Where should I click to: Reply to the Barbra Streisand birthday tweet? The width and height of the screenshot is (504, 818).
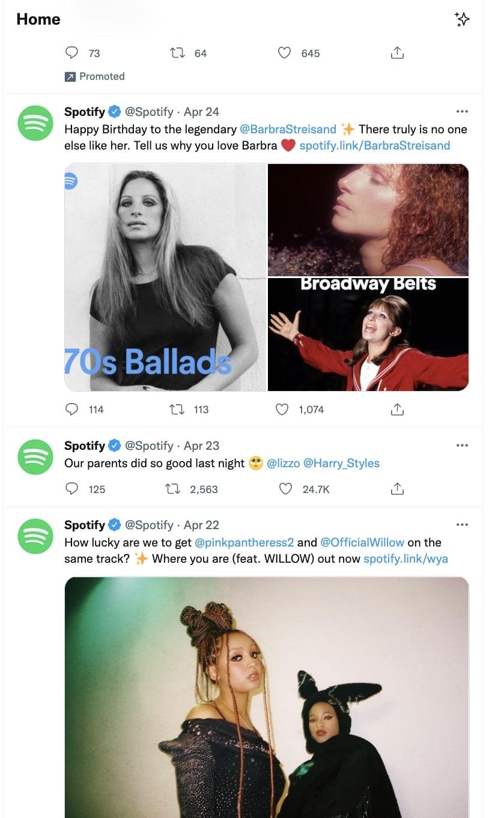(71, 410)
